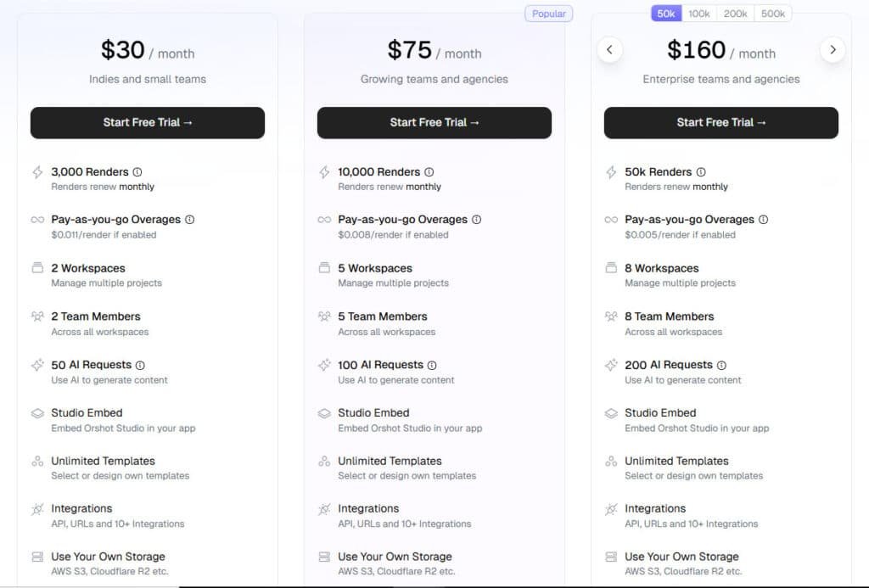Click the Unlimited Templates icon in the $160 plan

pyautogui.click(x=611, y=461)
